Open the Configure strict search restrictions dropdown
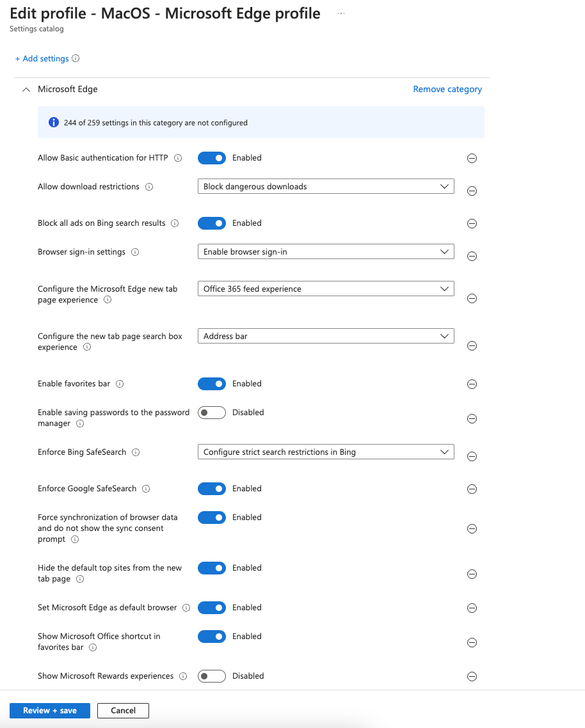585x728 pixels. tap(326, 452)
